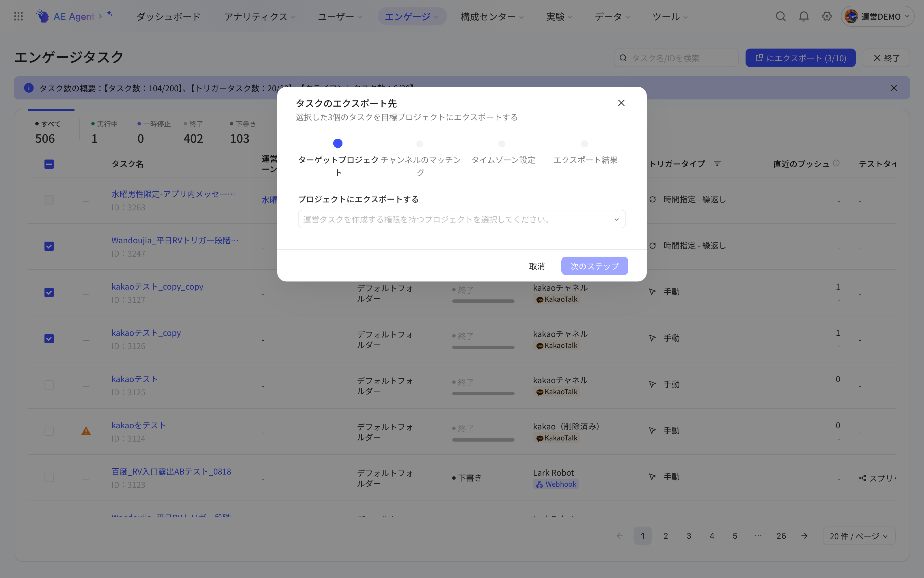
Task: Uncheck the kakaoテスト_copy ID 3126 checkbox
Action: pos(49,339)
